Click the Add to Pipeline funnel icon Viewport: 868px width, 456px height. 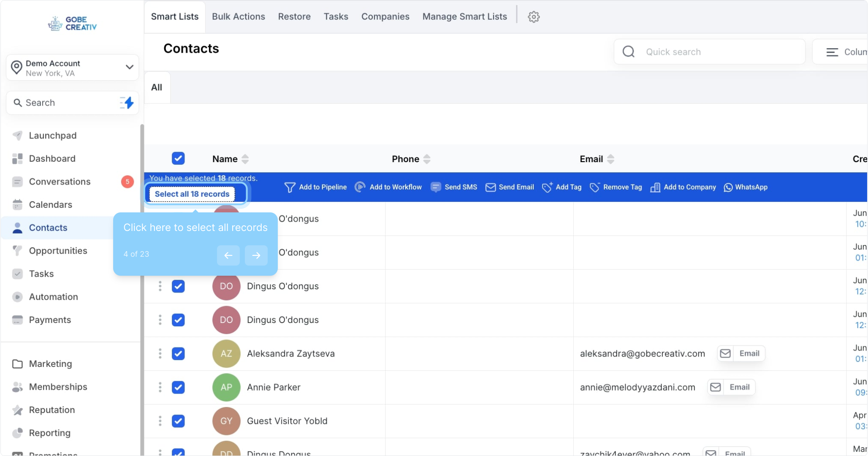290,187
